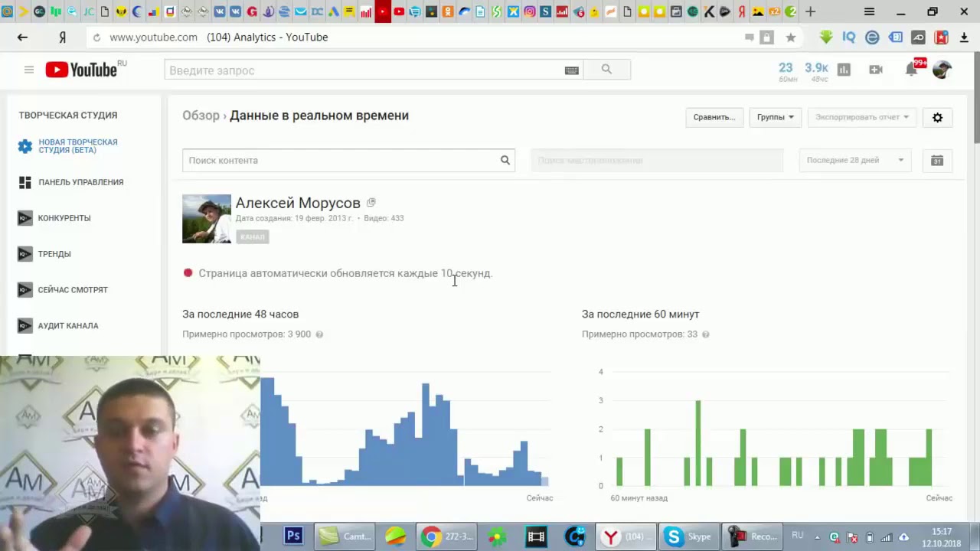Click the channel avatar thumbnail
The height and width of the screenshot is (551, 980).
click(207, 219)
